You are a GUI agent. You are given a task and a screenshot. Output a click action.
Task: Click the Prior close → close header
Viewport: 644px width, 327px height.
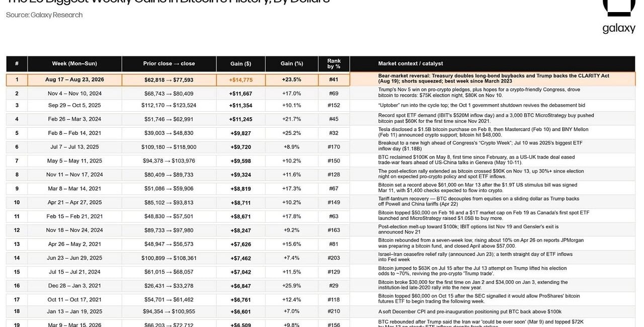169,64
